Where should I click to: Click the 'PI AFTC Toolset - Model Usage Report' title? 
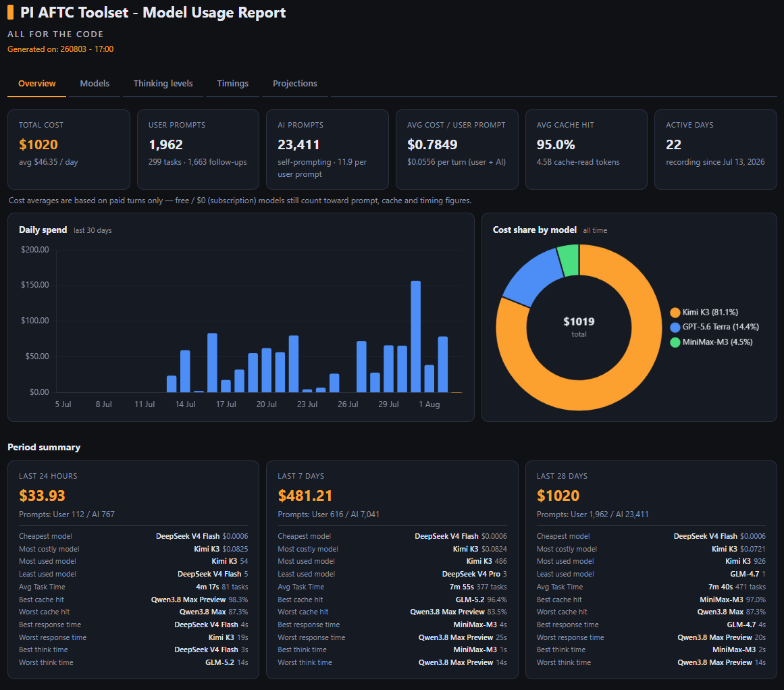pos(153,13)
